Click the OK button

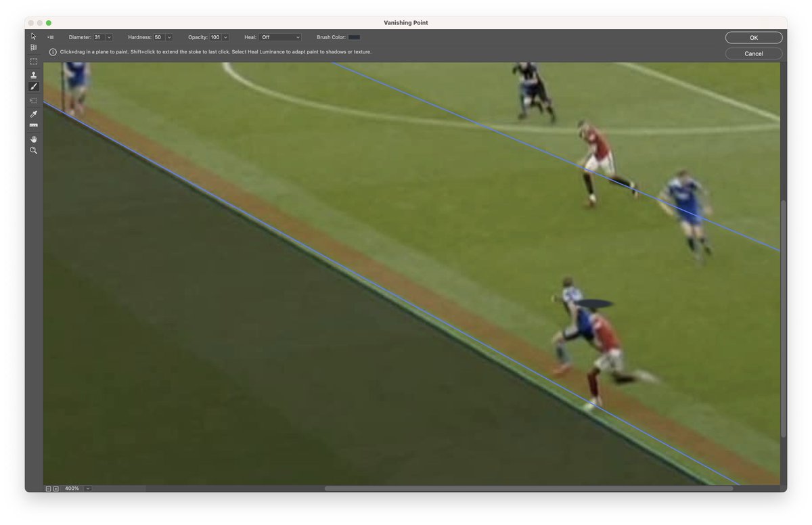[x=754, y=38]
